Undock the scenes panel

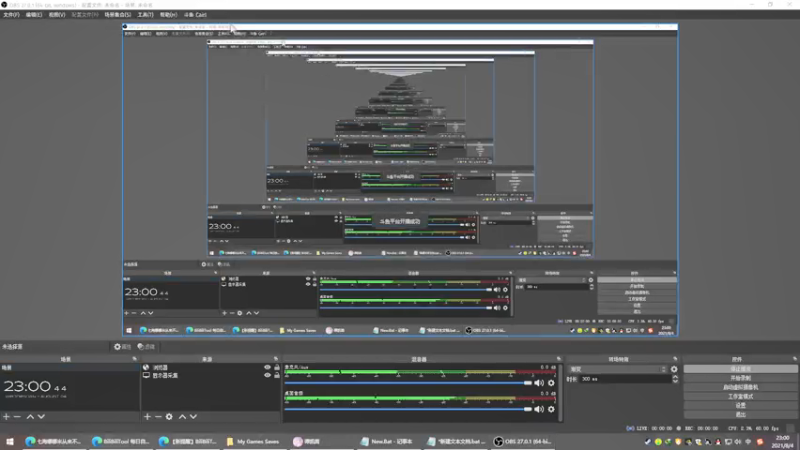tap(135, 359)
